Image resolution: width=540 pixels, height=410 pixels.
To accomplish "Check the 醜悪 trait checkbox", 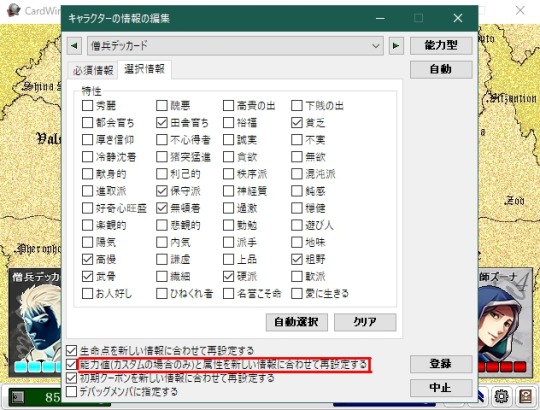I will click(x=162, y=105).
